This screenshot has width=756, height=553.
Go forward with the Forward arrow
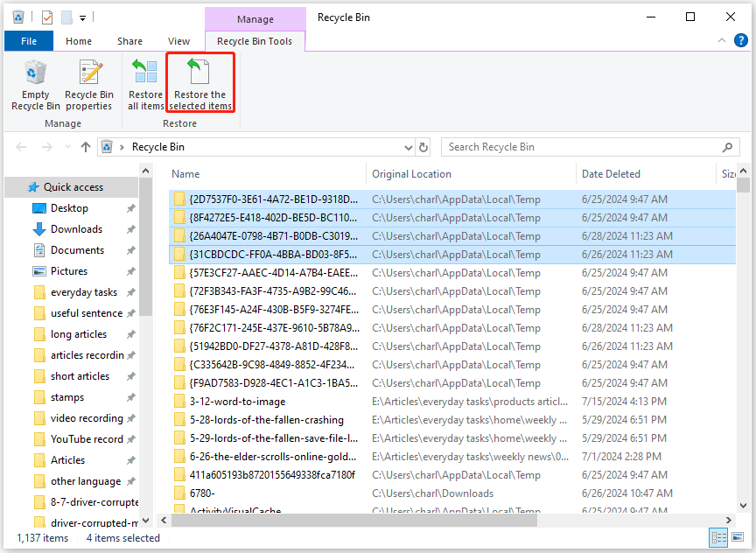coord(46,147)
